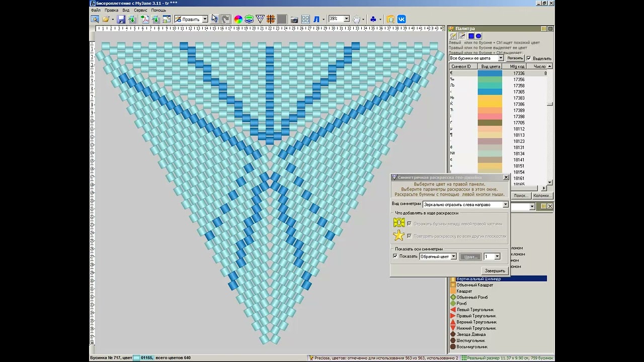Click the zoom preview magnifier toolbar icon
Screen dimensions: 644x362
click(x=95, y=19)
